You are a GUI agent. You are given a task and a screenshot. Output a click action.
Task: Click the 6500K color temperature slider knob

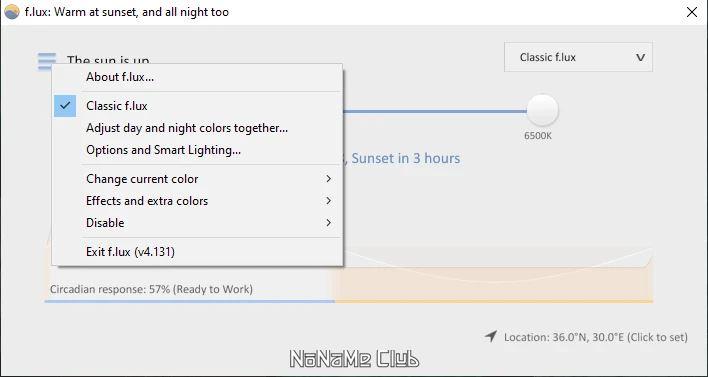click(x=542, y=111)
